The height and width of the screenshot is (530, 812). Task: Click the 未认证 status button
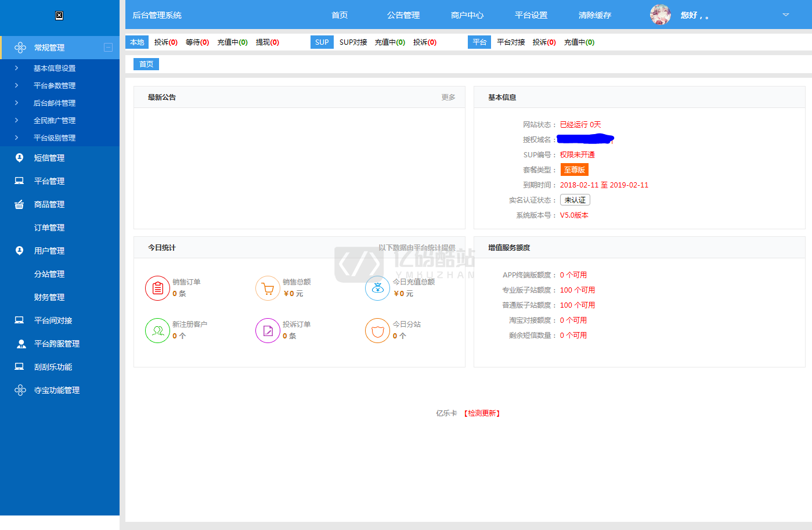point(575,200)
